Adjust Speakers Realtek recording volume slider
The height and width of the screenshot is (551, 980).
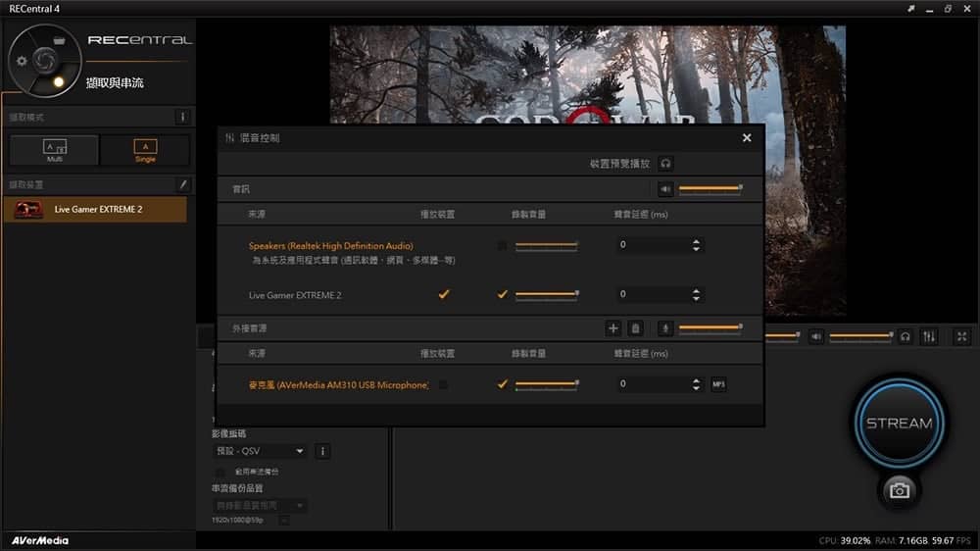pos(546,245)
